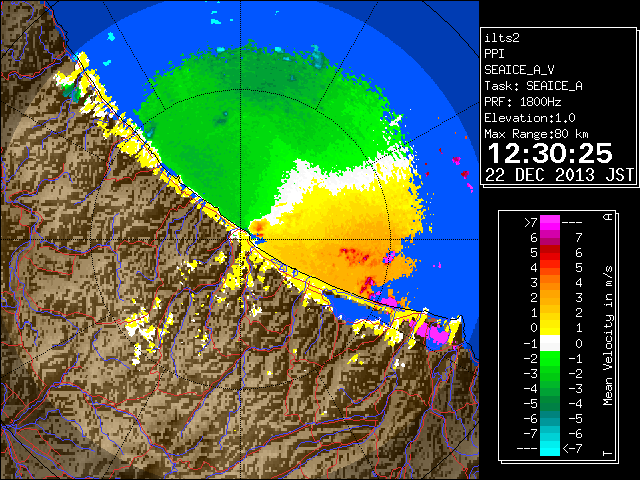The width and height of the screenshot is (640, 480).
Task: Click the "PRF: 1800Hz" value
Action: 523,102
